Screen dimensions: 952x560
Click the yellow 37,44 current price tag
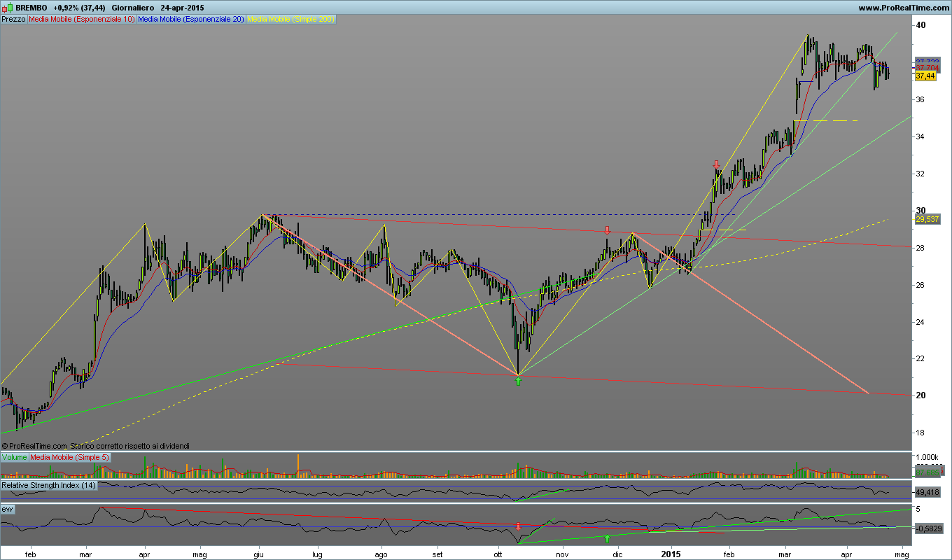point(925,76)
